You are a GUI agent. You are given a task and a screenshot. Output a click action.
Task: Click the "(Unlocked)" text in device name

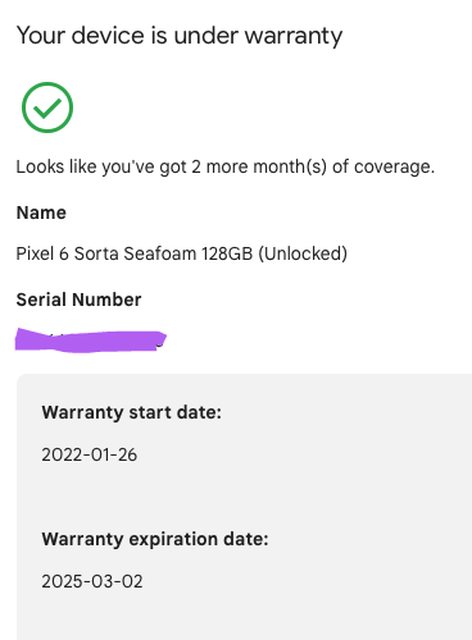pyautogui.click(x=303, y=253)
